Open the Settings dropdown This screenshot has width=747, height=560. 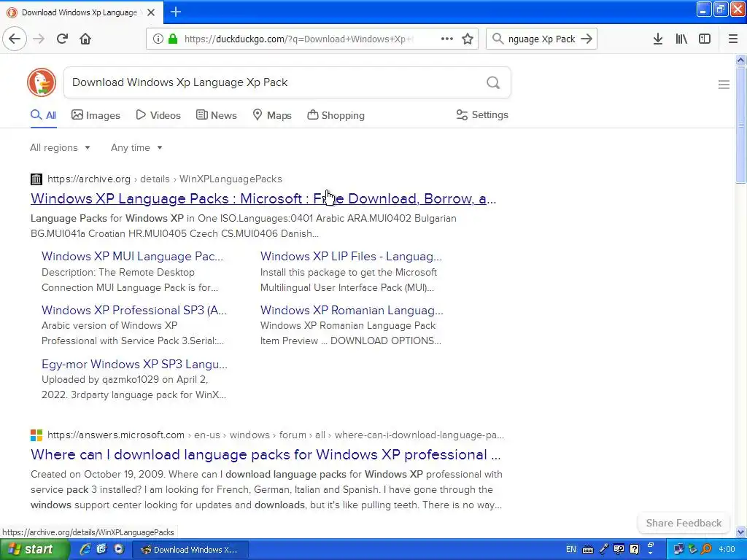pos(482,114)
